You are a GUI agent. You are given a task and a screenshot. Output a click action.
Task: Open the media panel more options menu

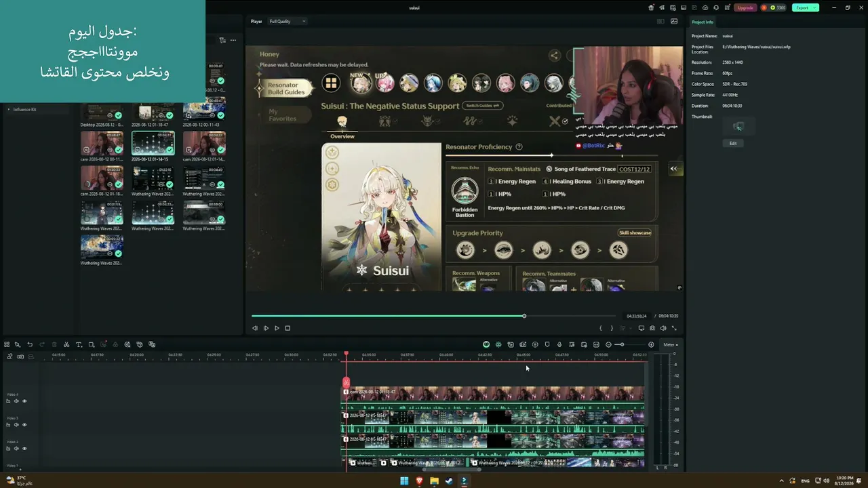click(x=233, y=40)
